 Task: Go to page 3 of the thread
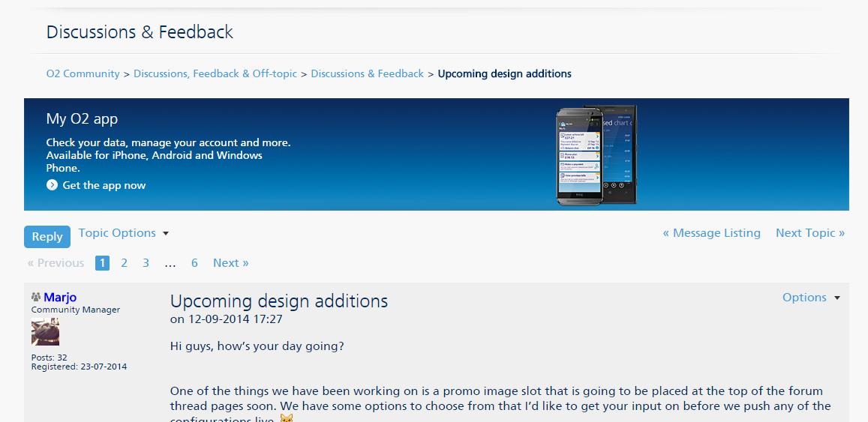(146, 263)
